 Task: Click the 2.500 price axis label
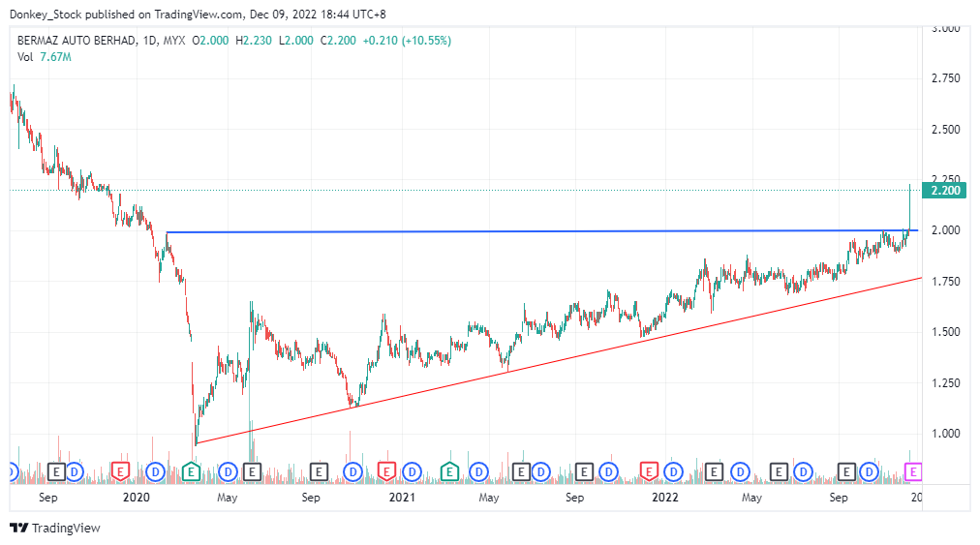946,130
